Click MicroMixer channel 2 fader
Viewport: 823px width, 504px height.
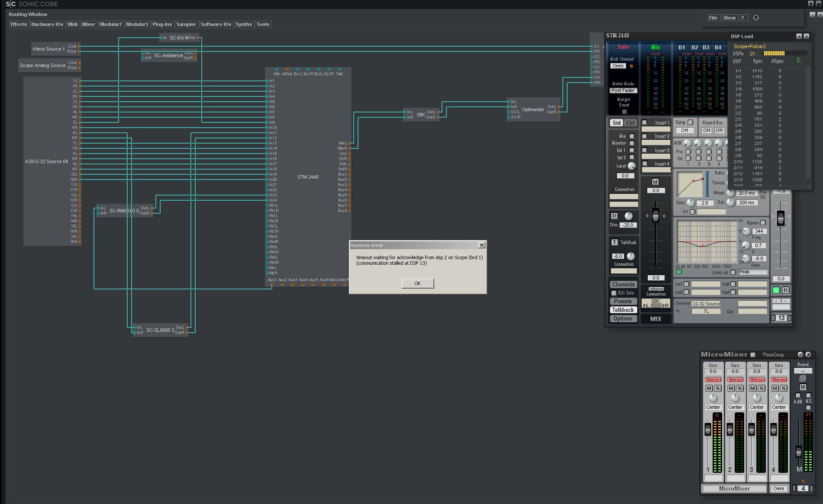(x=730, y=429)
